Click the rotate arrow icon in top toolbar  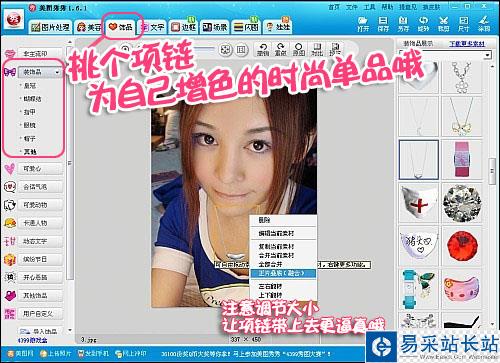coord(423,21)
